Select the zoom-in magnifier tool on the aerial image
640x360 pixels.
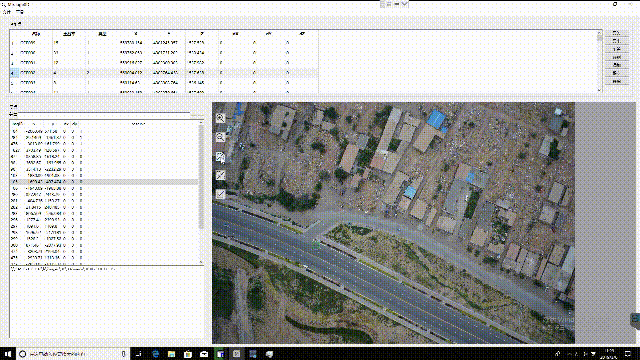pyautogui.click(x=220, y=118)
